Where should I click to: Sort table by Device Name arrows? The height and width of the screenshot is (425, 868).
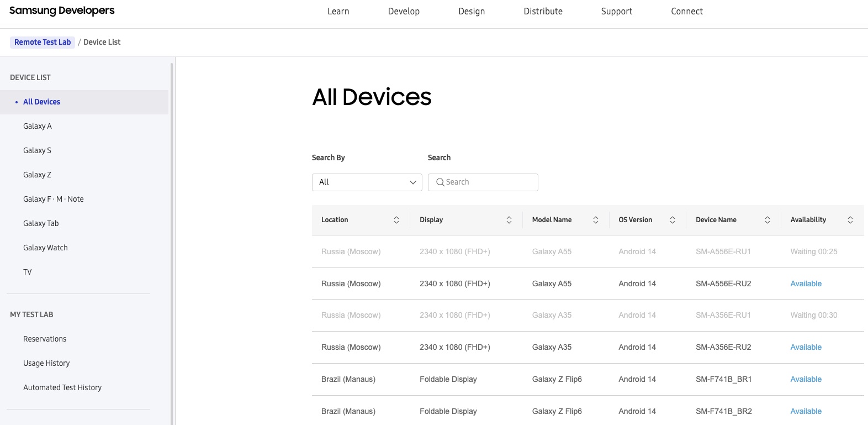click(x=768, y=220)
